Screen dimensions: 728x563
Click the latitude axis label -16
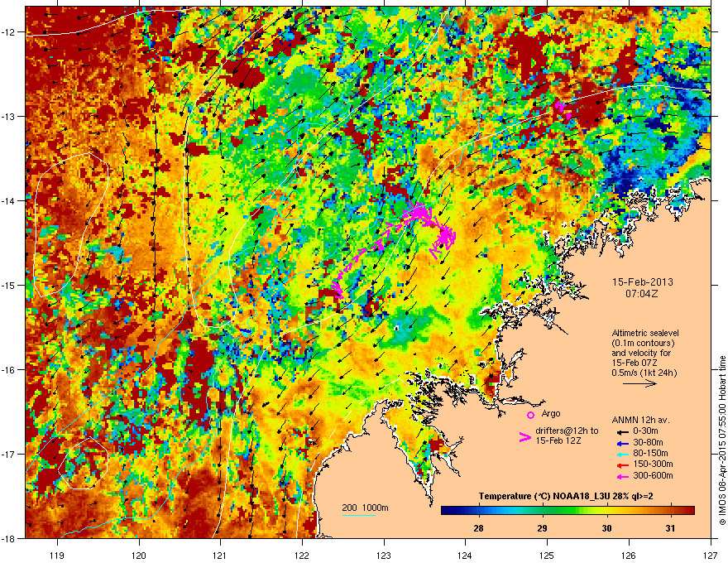click(9, 370)
